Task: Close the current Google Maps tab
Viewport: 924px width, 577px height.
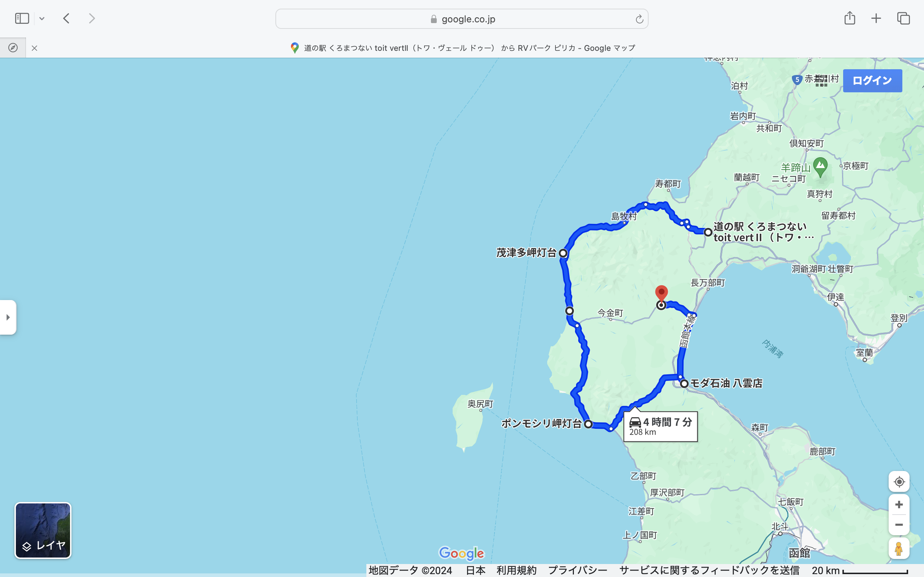Action: pos(34,48)
